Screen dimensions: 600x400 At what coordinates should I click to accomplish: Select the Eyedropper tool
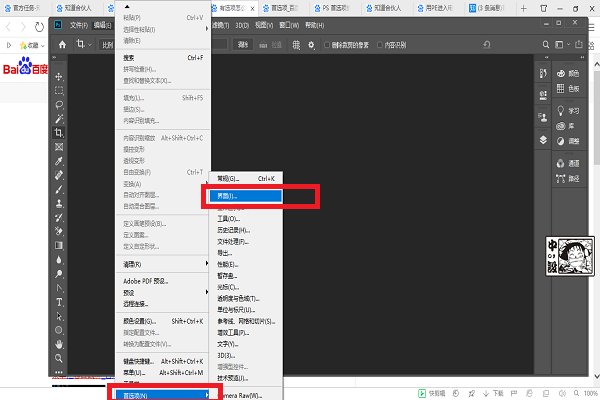[x=59, y=161]
